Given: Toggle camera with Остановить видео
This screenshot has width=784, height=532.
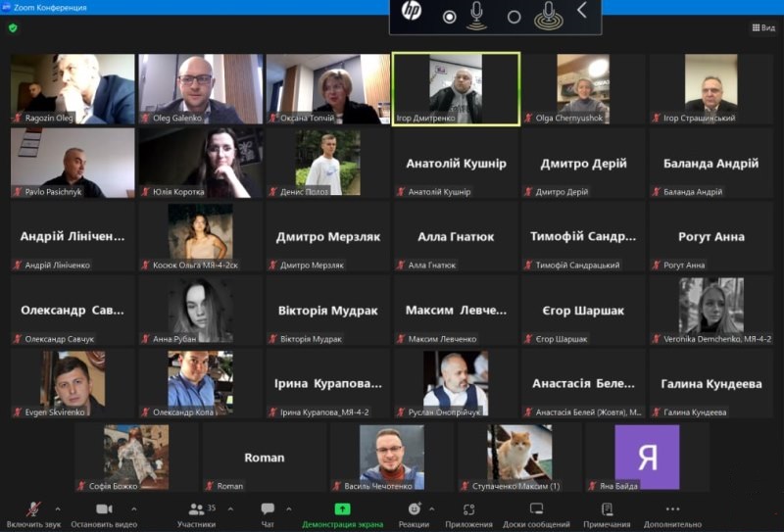Looking at the screenshot, I should pos(104,515).
